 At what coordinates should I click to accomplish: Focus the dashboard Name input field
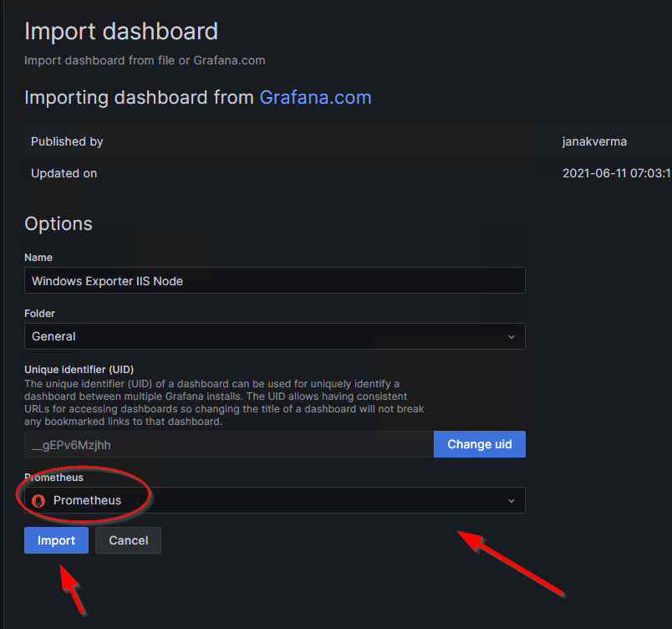274,281
